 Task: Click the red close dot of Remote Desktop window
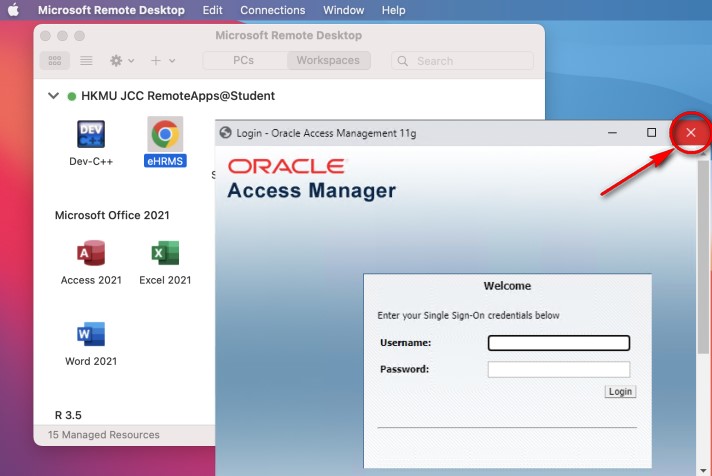45,35
